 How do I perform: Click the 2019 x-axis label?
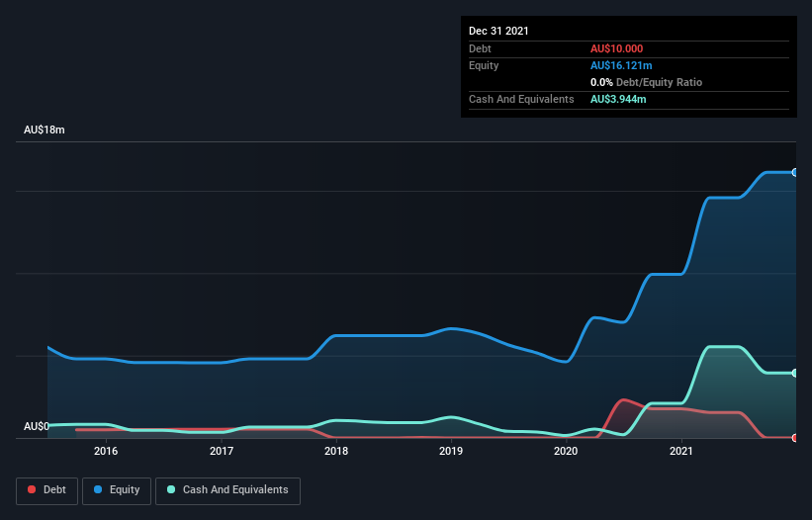451,451
